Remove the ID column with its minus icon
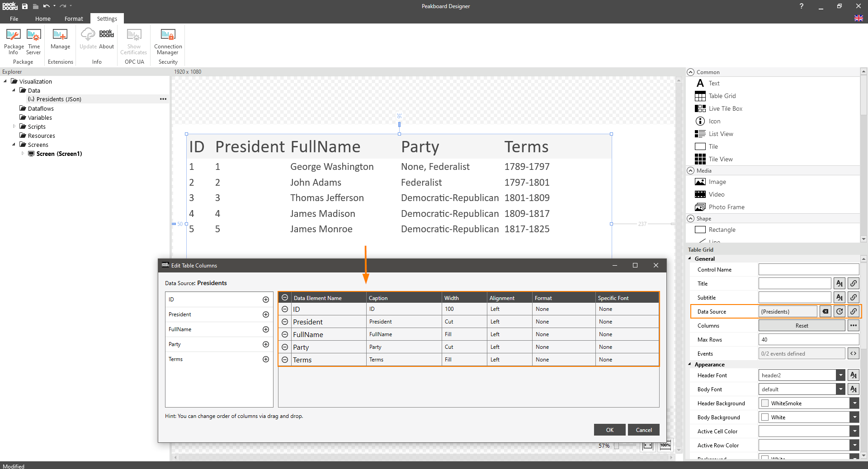 click(285, 309)
